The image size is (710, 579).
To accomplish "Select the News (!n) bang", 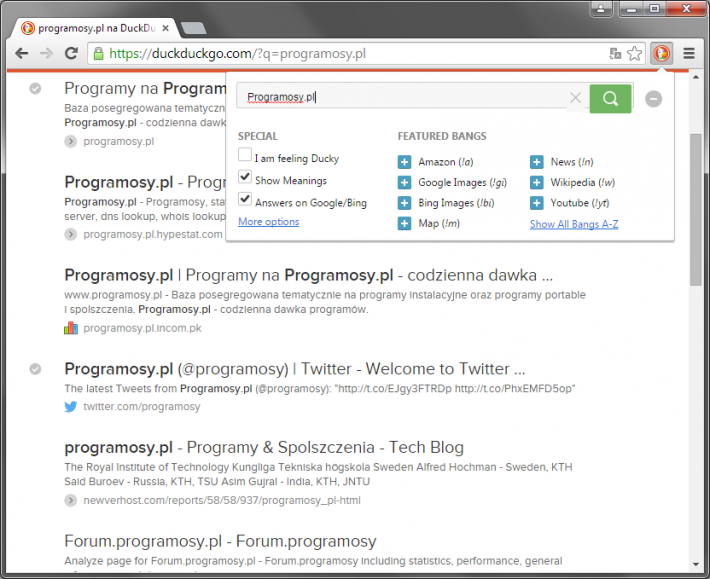I will tap(571, 162).
